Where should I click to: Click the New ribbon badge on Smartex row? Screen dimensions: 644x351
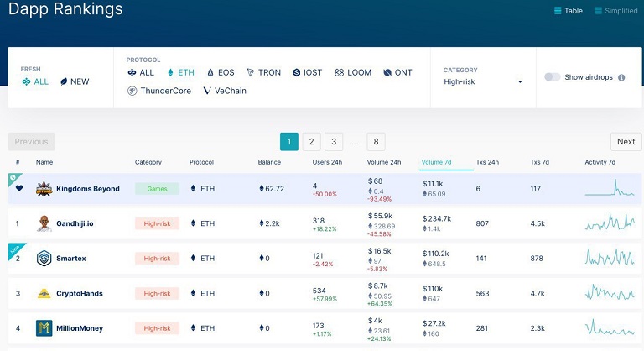16,249
